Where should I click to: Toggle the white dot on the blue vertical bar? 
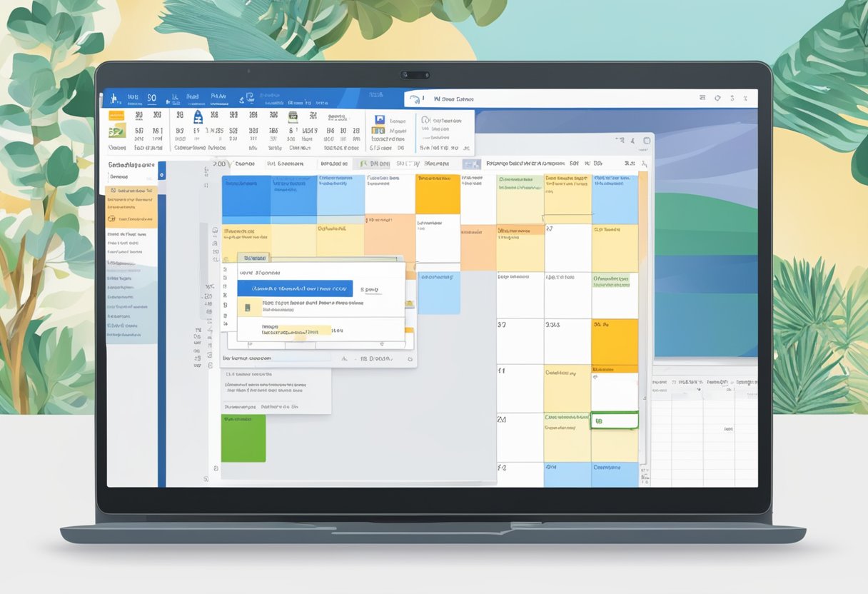coord(161,173)
